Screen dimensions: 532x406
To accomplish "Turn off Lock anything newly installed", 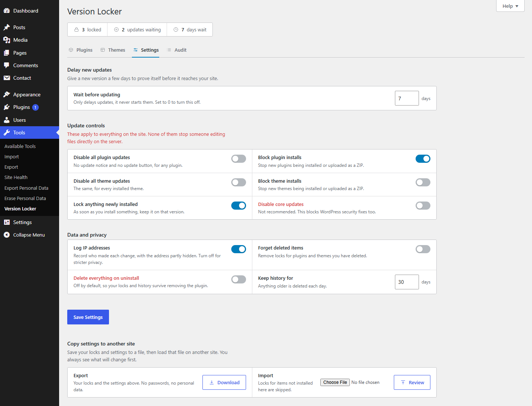I will click(239, 206).
